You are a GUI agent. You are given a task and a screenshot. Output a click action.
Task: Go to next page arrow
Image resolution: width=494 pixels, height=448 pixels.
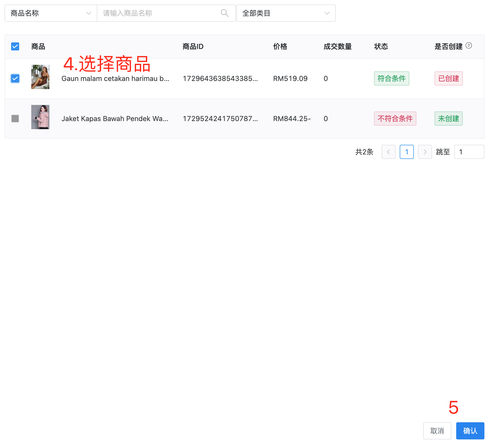point(425,152)
